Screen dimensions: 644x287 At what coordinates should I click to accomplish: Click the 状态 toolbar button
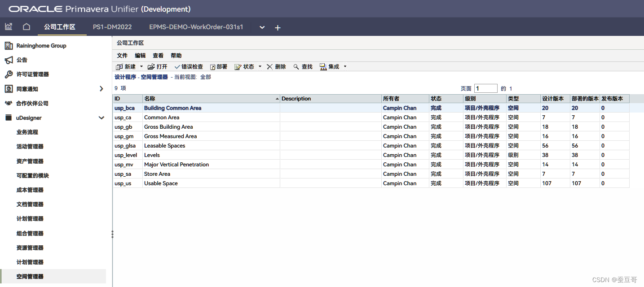(x=244, y=67)
